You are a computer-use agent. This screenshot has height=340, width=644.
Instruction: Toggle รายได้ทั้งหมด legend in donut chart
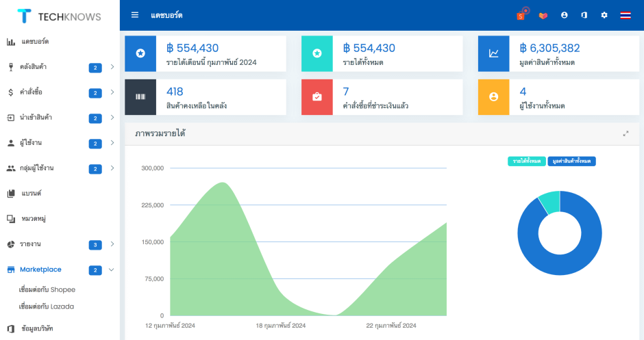(527, 161)
